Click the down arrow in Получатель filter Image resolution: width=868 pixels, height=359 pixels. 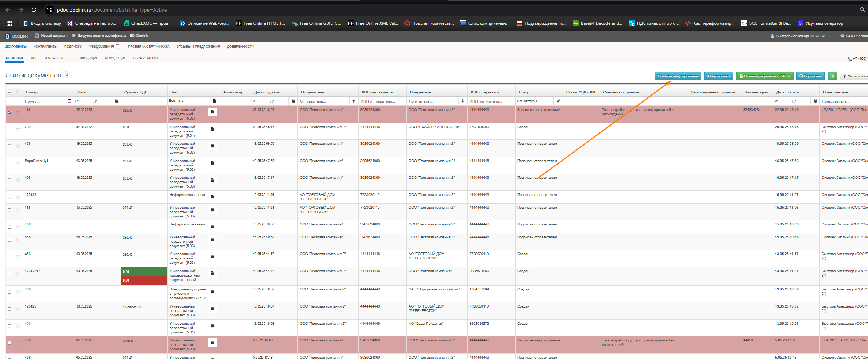click(463, 101)
